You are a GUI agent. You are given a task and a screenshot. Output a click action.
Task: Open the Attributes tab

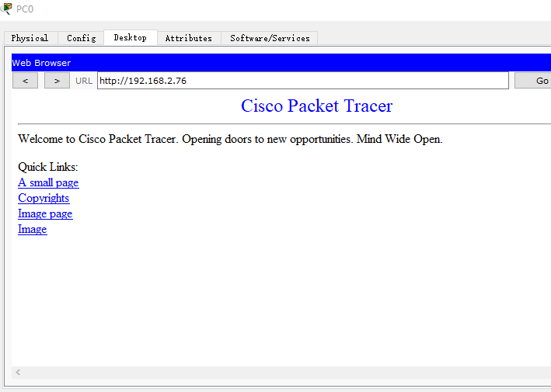pyautogui.click(x=189, y=38)
